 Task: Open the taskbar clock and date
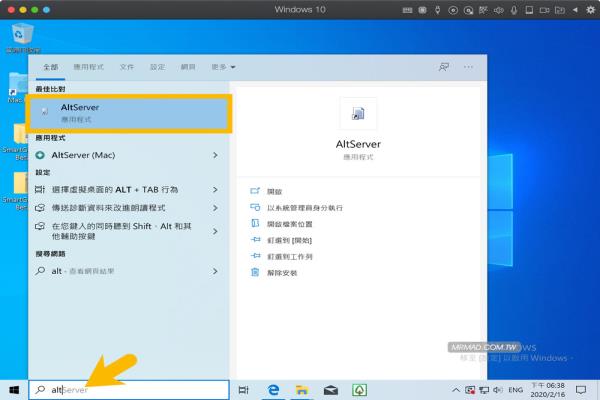click(548, 390)
